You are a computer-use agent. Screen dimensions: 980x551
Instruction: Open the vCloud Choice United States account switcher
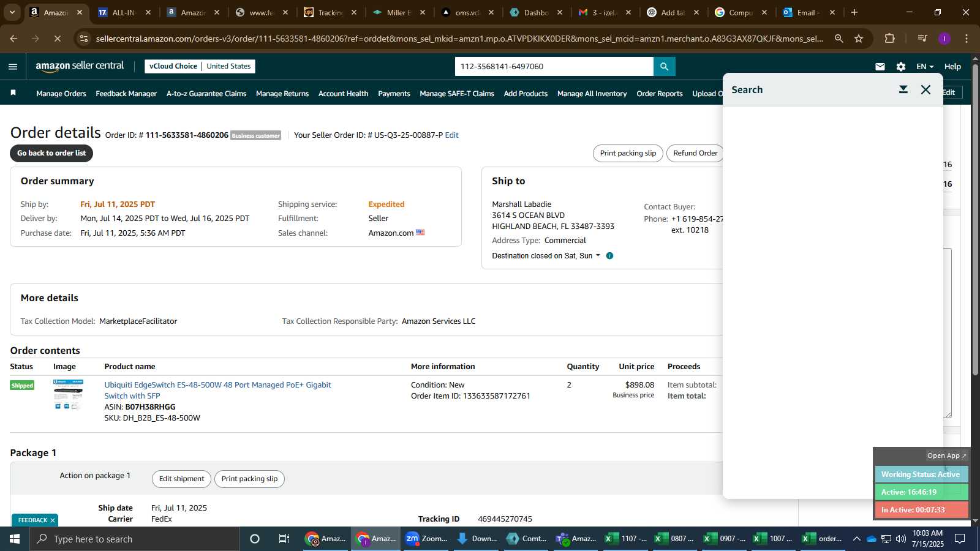pos(200,66)
